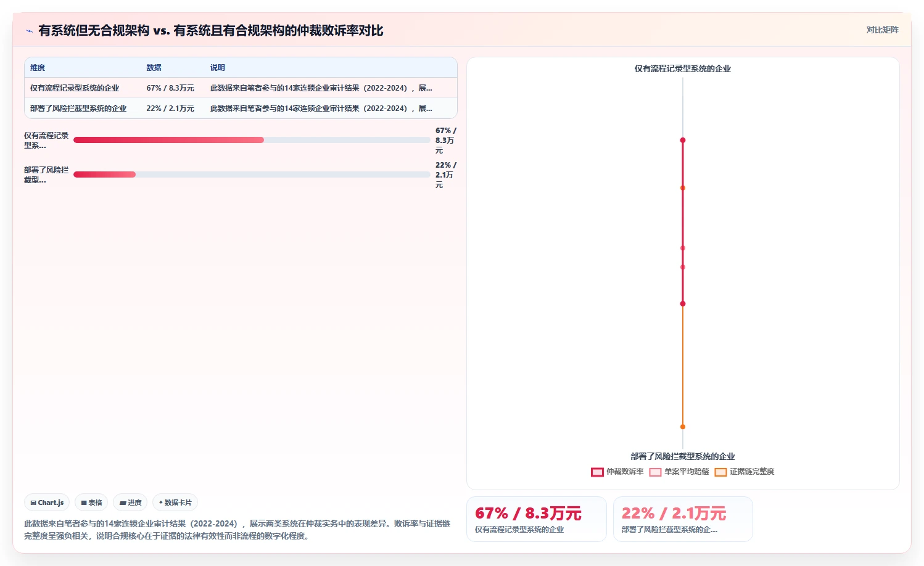Click the 22% / 2.1万元 progress value
Viewport: 924px width, 566px height.
(446, 175)
